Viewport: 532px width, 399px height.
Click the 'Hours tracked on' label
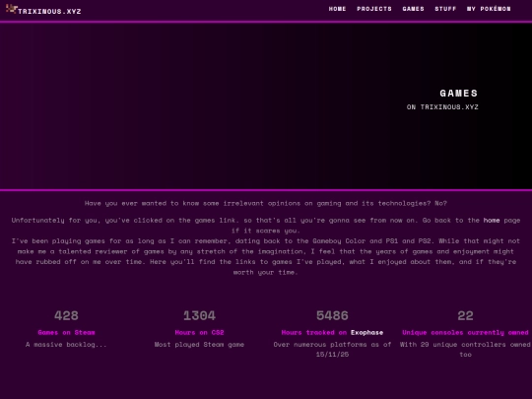coord(314,333)
